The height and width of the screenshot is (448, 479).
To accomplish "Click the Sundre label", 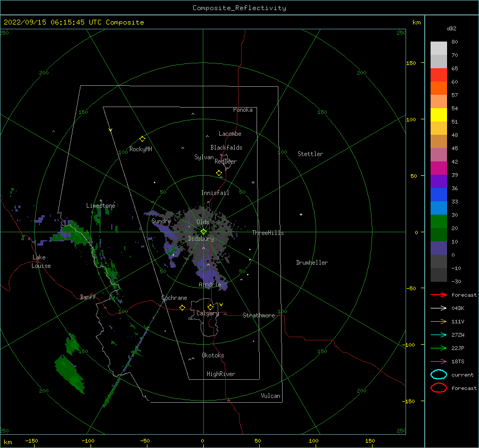I will pyautogui.click(x=161, y=221).
